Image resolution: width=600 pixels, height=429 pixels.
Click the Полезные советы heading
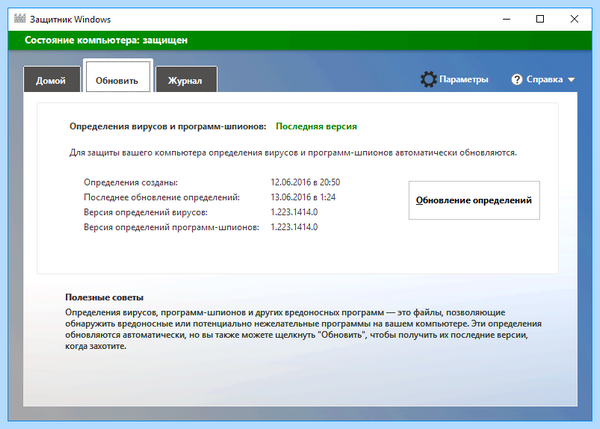104,297
